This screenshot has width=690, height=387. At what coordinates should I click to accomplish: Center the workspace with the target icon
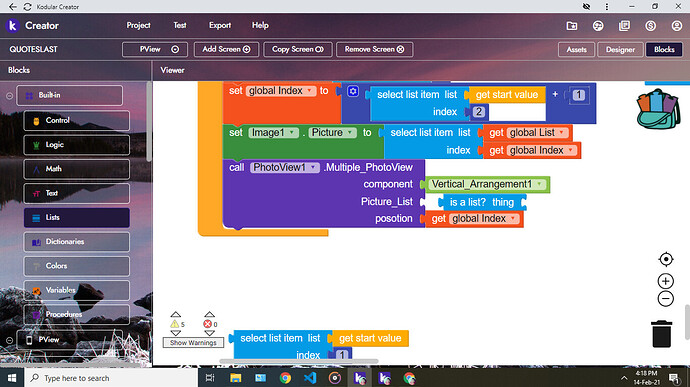pos(666,259)
